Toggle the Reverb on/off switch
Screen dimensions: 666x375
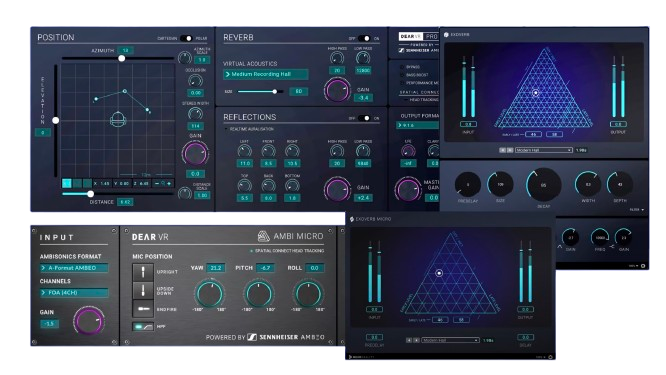(x=364, y=38)
